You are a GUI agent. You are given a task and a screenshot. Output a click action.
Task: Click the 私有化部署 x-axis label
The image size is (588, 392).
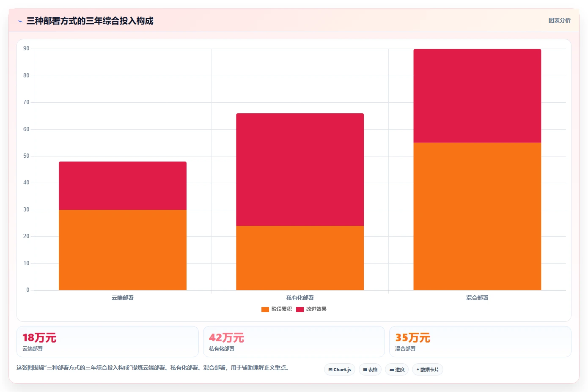click(x=300, y=298)
